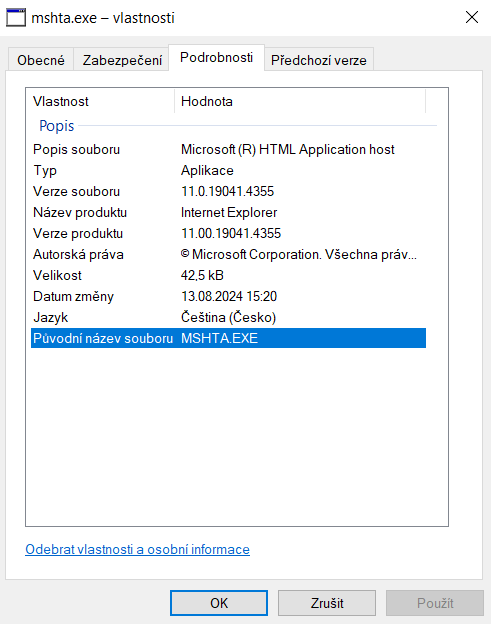491x624 pixels.
Task: Click the greyed-out Použít button
Action: tap(435, 603)
